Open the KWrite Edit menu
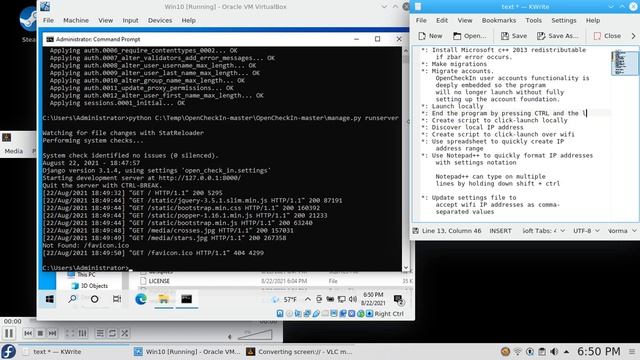640x360 pixels. [x=442, y=20]
